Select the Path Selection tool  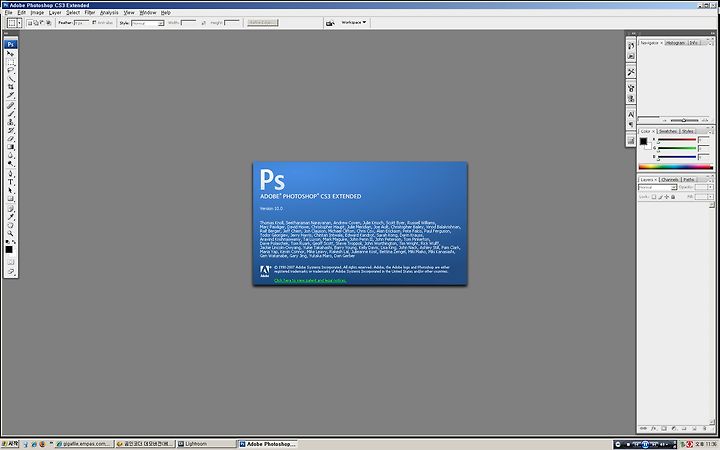[11, 191]
